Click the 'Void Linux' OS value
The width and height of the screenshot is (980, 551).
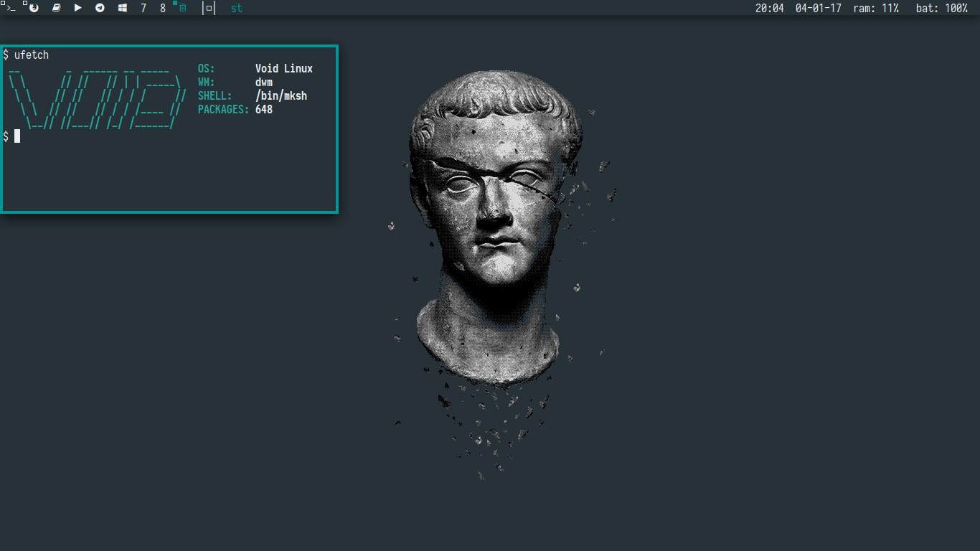tap(284, 69)
